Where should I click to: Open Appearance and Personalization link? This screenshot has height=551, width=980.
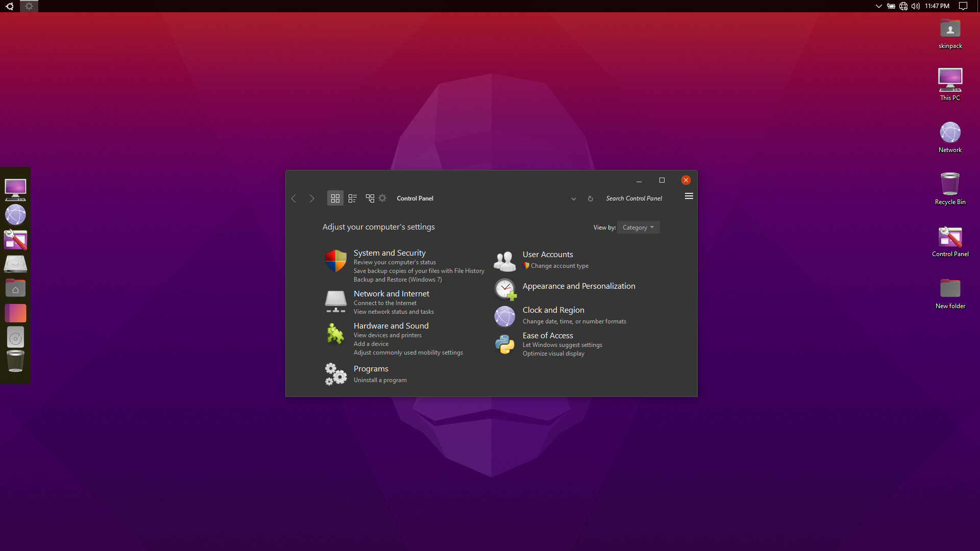[x=578, y=286]
